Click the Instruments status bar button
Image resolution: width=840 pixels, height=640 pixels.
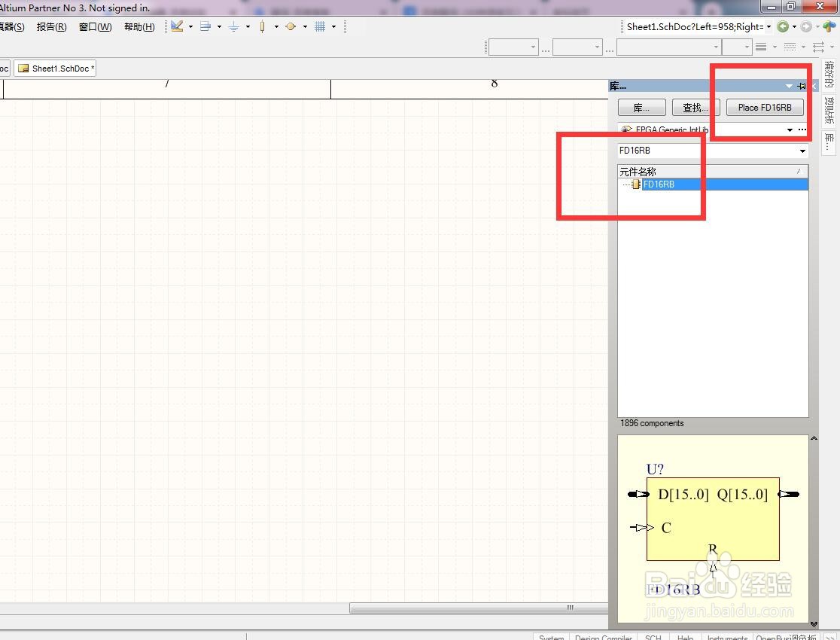pos(727,637)
